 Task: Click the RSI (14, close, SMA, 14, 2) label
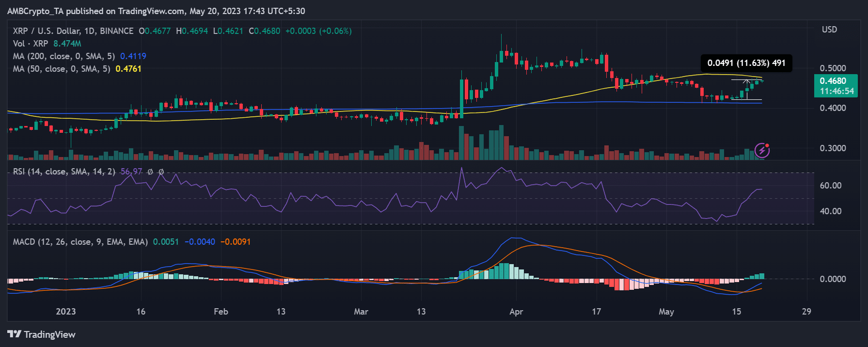[x=64, y=172]
